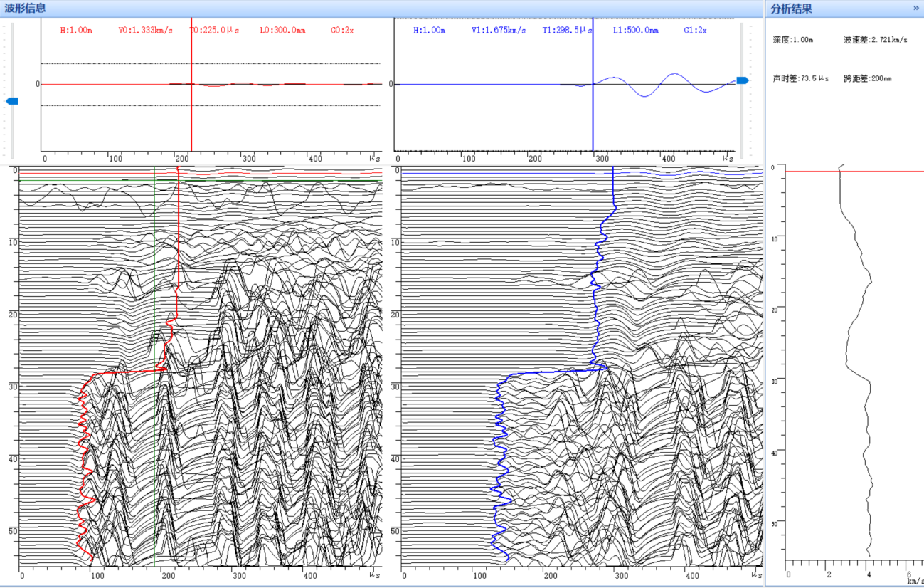Click the red depth marker in velocity profile
This screenshot has width=924, height=588.
(854, 171)
